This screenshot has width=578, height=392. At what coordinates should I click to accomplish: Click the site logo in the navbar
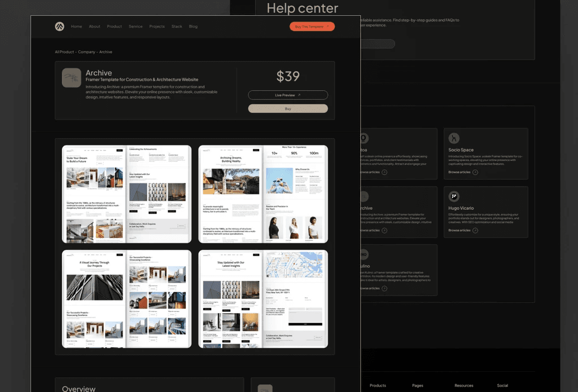[x=59, y=27]
